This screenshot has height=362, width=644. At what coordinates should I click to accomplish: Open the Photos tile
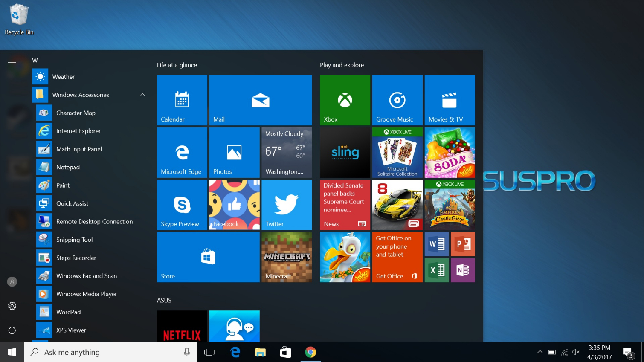point(234,153)
